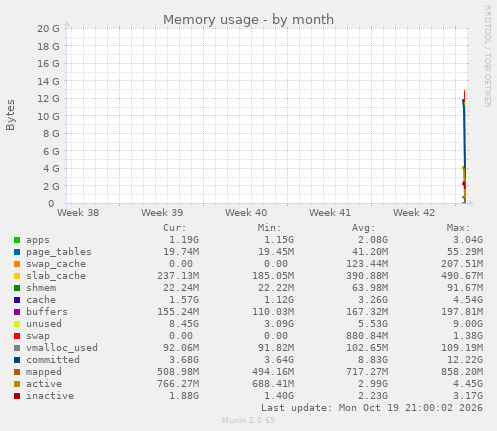The height and width of the screenshot is (431, 497).
Task: Click the cache max value 4.54G
Action: click(468, 300)
